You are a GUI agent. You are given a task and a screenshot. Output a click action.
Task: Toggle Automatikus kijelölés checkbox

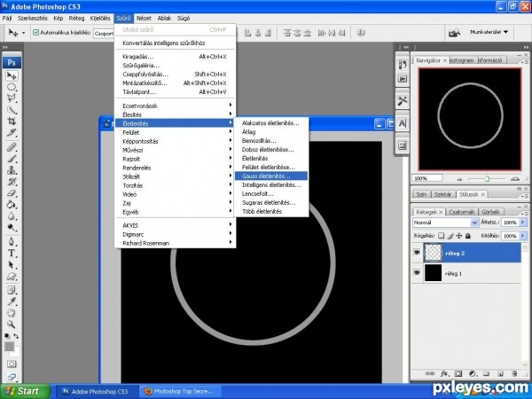click(36, 33)
